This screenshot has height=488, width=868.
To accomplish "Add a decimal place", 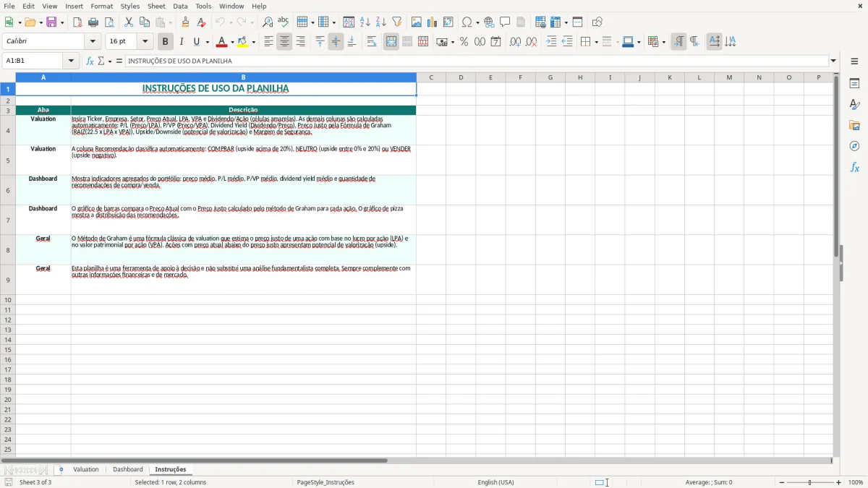I will click(516, 42).
